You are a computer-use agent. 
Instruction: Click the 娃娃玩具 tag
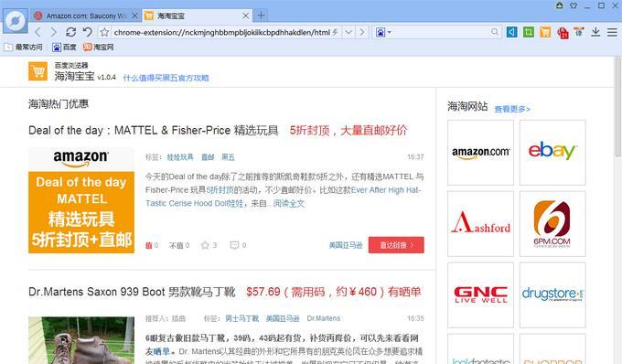pyautogui.click(x=180, y=157)
